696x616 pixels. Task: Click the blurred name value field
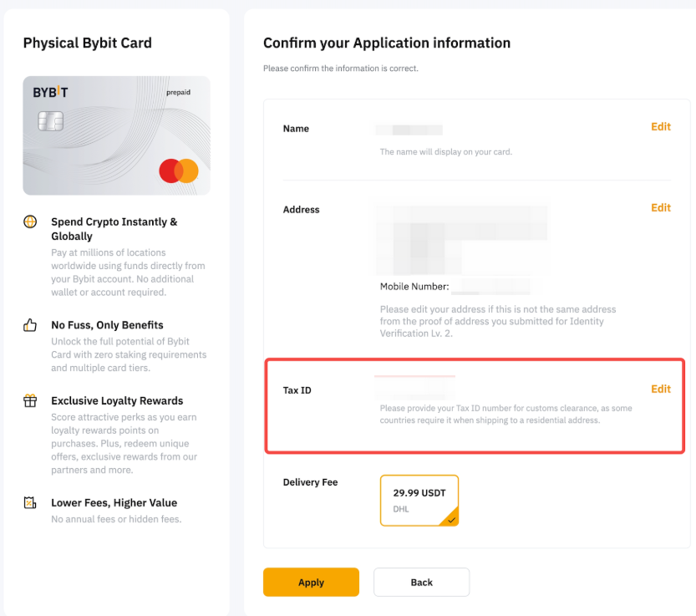(409, 130)
